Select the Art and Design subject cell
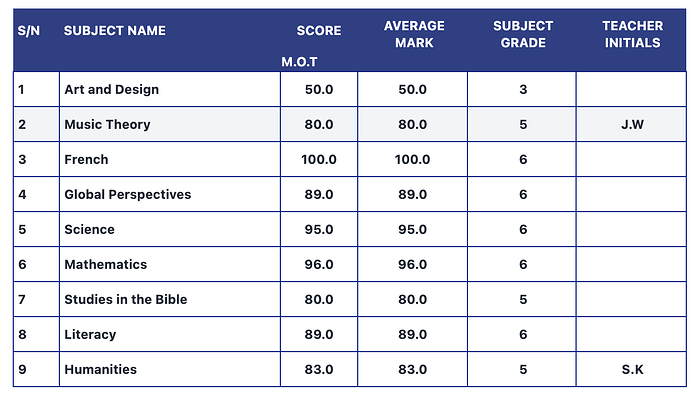 click(x=112, y=90)
